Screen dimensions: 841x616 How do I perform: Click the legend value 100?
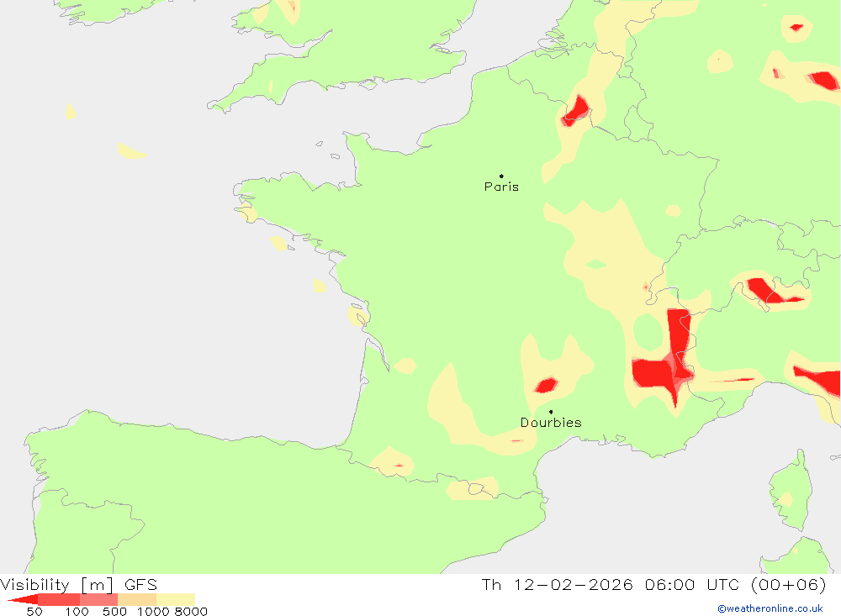[x=77, y=612]
